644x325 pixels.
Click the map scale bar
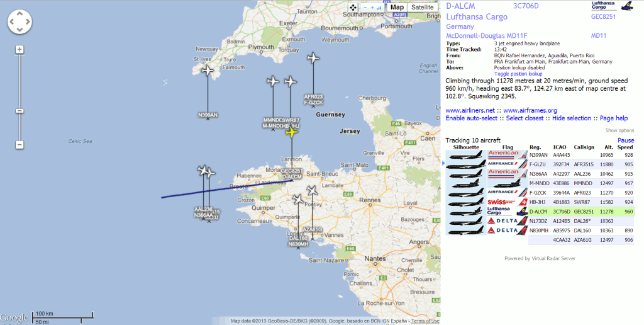pos(63,316)
